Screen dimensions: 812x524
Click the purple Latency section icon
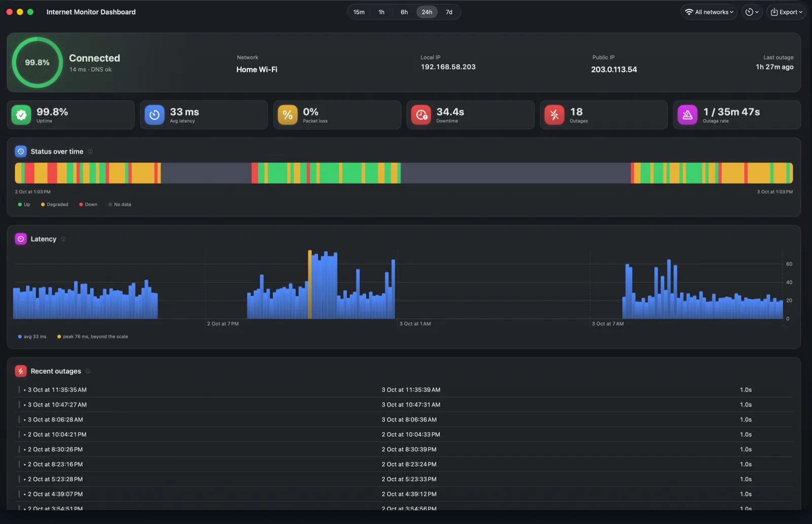(21, 239)
